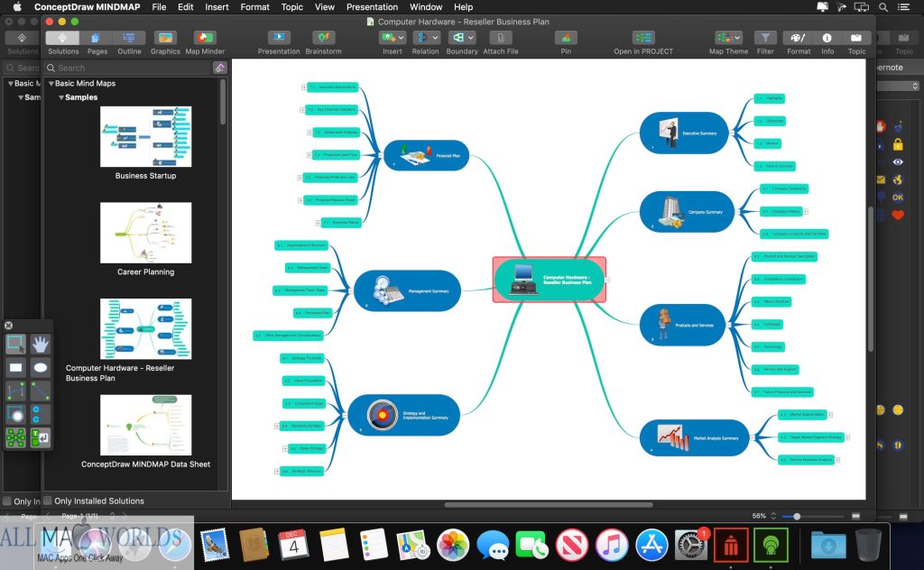Tick the cut-off Only In checkbox in the background window
The image size is (924, 570).
(7, 501)
